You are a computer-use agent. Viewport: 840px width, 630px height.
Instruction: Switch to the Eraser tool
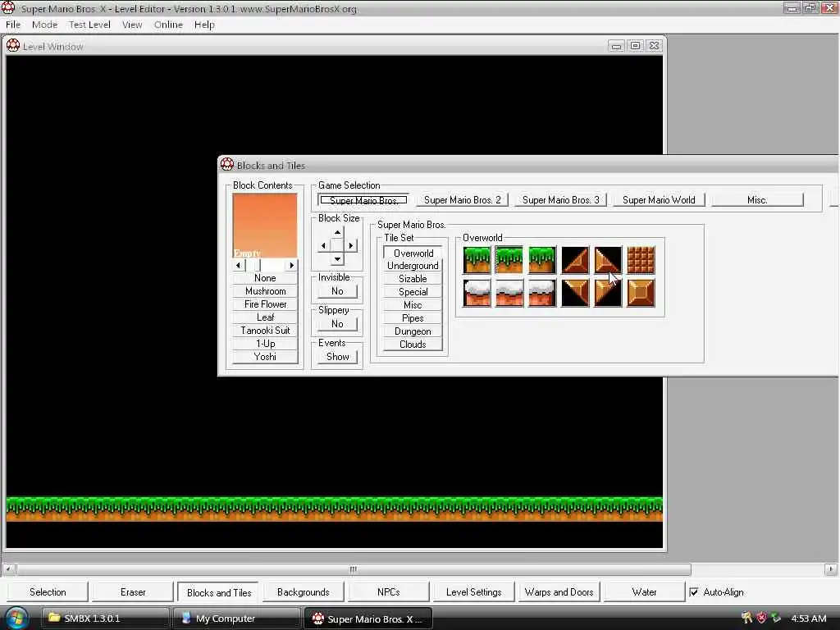(x=133, y=592)
